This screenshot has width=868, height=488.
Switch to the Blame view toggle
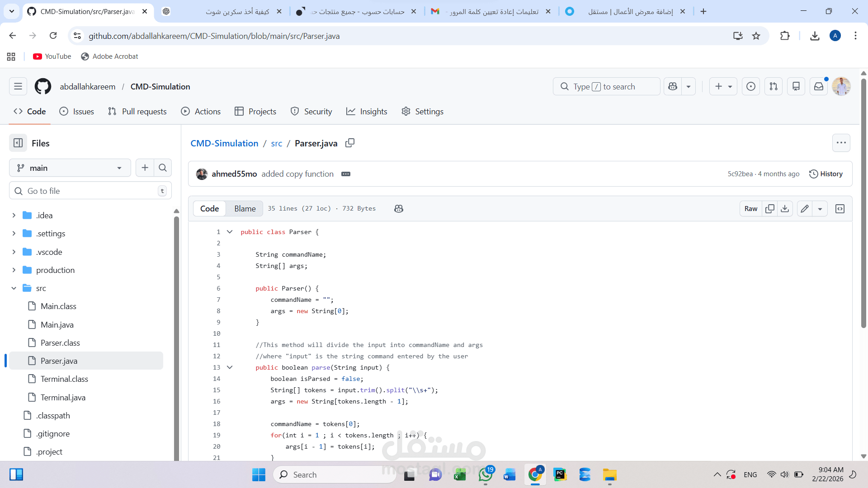[x=245, y=209]
